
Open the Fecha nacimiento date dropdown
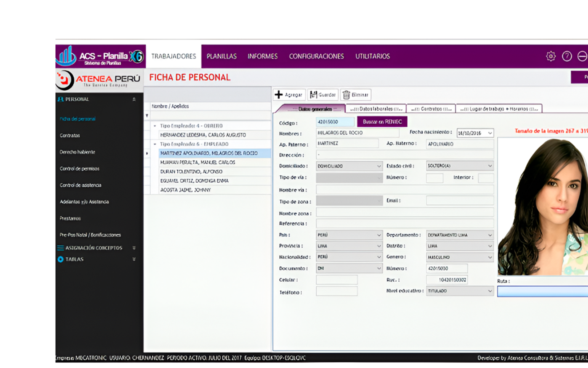[490, 133]
